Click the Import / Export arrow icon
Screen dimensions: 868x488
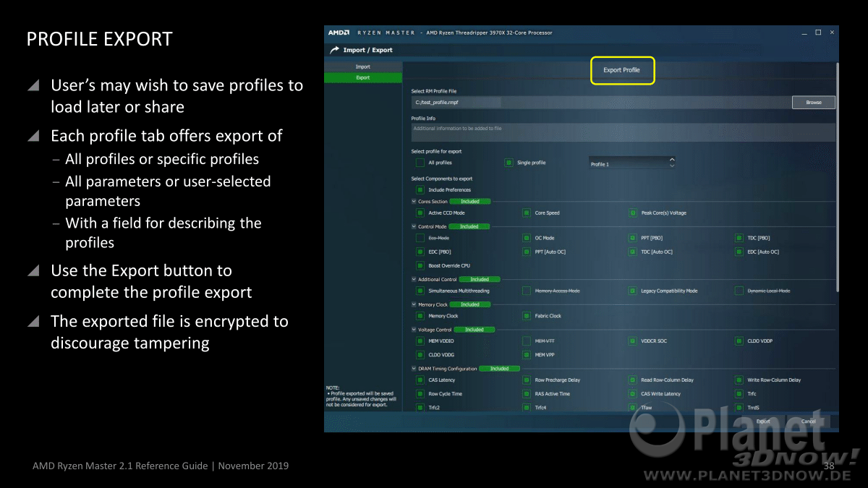(334, 50)
